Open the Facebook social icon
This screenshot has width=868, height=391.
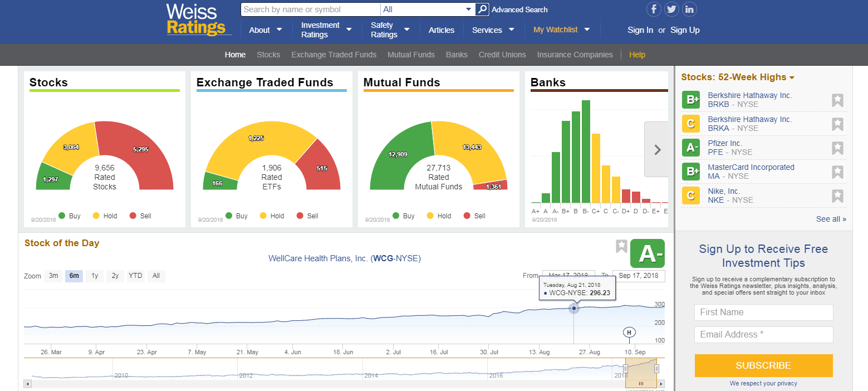[x=654, y=9]
